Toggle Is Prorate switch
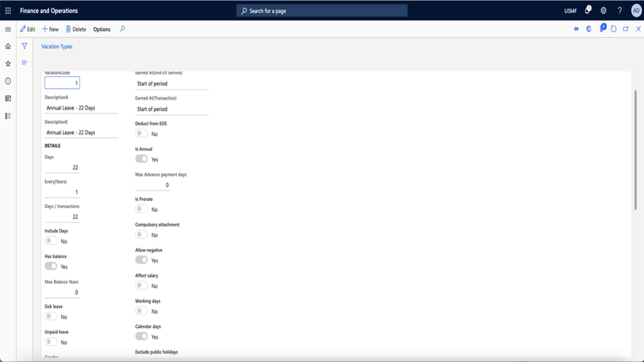The image size is (644, 362). 141,209
